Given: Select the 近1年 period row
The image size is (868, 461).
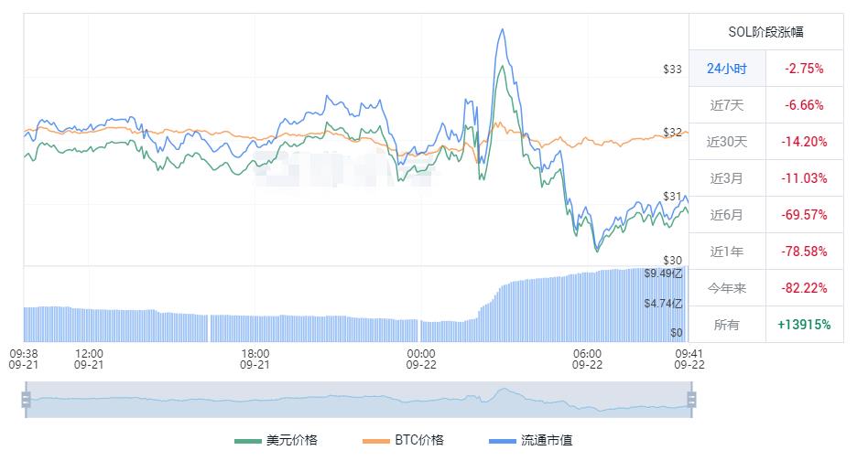Looking at the screenshot, I should (x=727, y=252).
